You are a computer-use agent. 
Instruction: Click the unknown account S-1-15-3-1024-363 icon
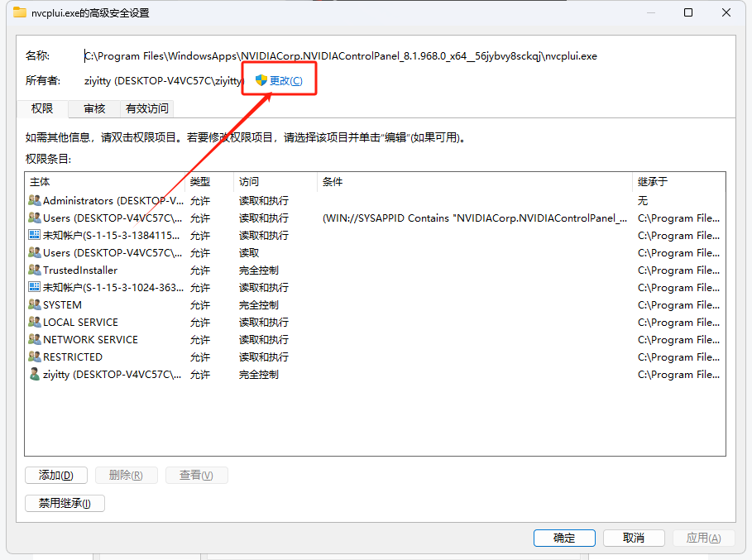[x=35, y=287]
